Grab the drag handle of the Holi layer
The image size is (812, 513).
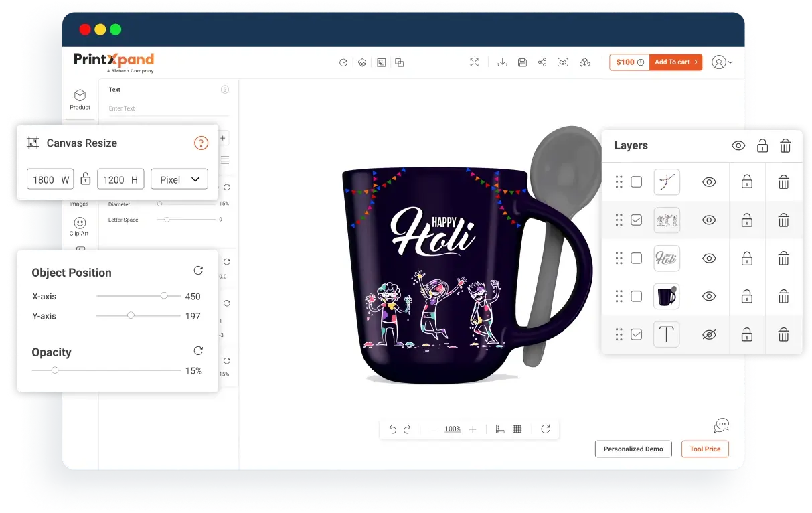coord(619,258)
